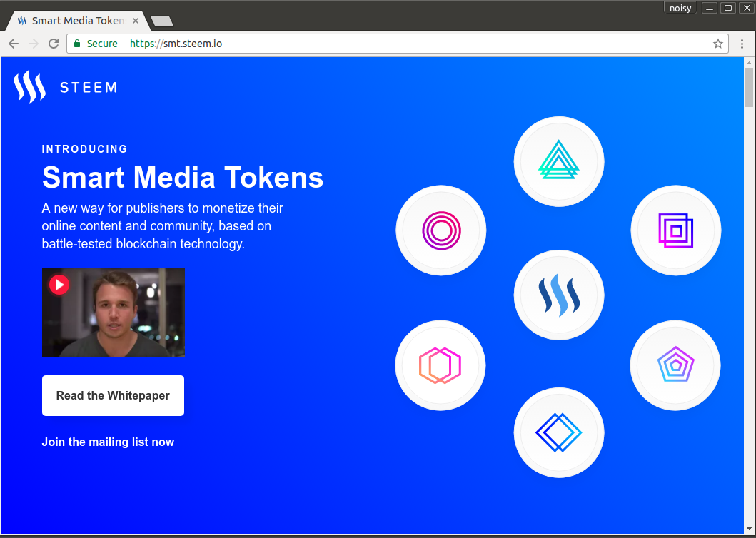Click the STEEM wordmark text in the header
The image size is (756, 538).
[89, 87]
